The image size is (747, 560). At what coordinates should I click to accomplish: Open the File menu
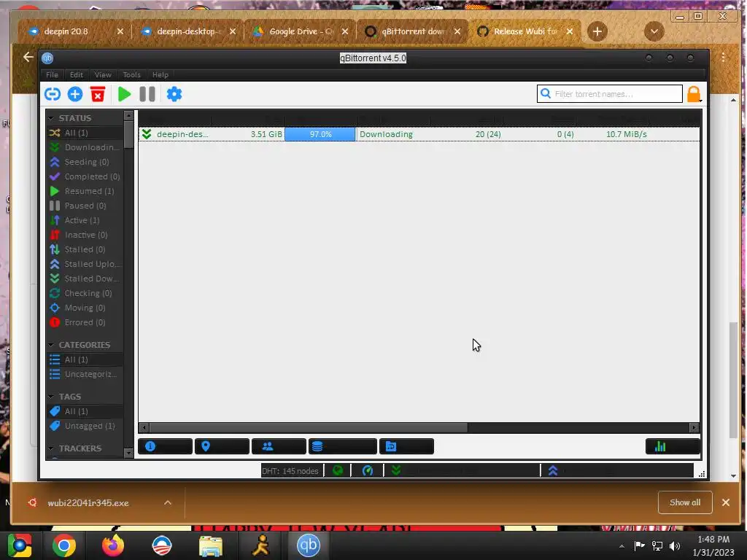click(52, 75)
